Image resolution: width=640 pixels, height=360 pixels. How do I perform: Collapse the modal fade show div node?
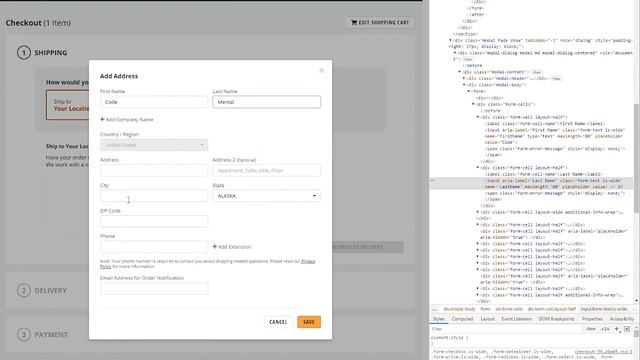[450, 40]
